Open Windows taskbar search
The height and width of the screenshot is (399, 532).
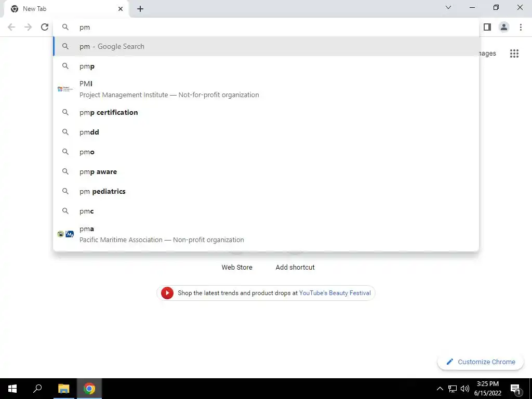coord(37,389)
